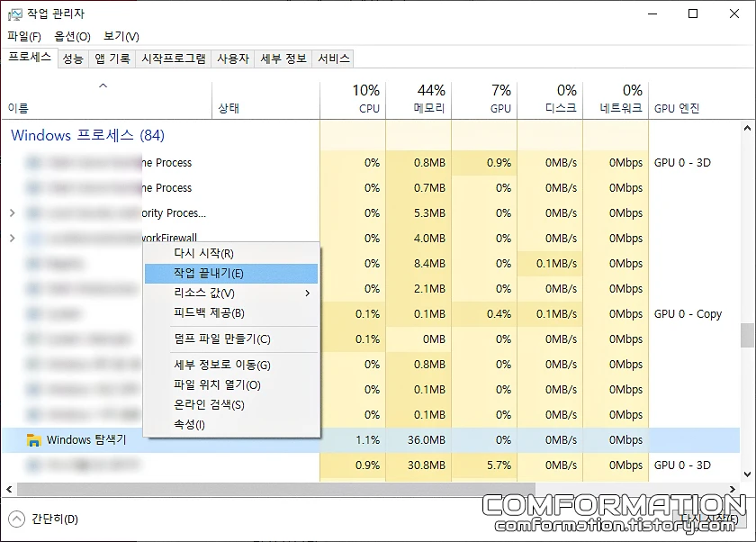
Task: Switch to the 앱 기록 tab
Action: [112, 59]
